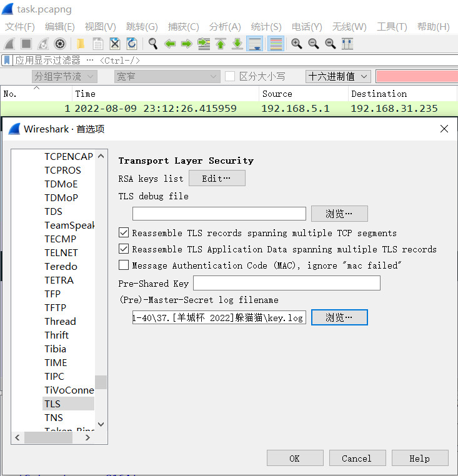Jump to first packet up-arrow icon

pyautogui.click(x=221, y=44)
